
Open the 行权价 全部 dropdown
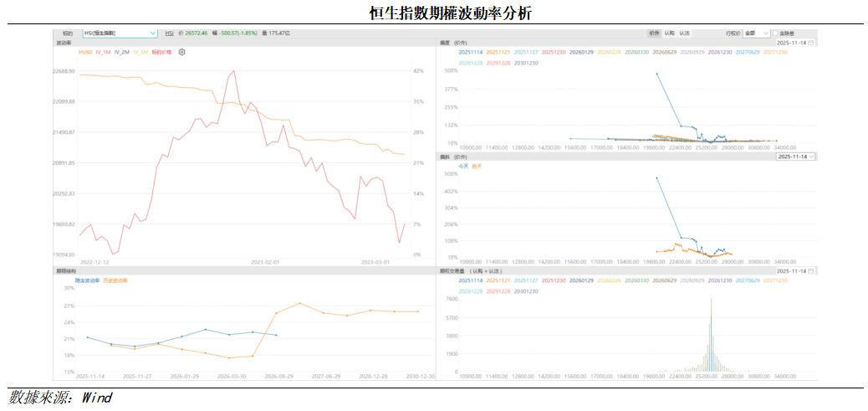coord(756,33)
